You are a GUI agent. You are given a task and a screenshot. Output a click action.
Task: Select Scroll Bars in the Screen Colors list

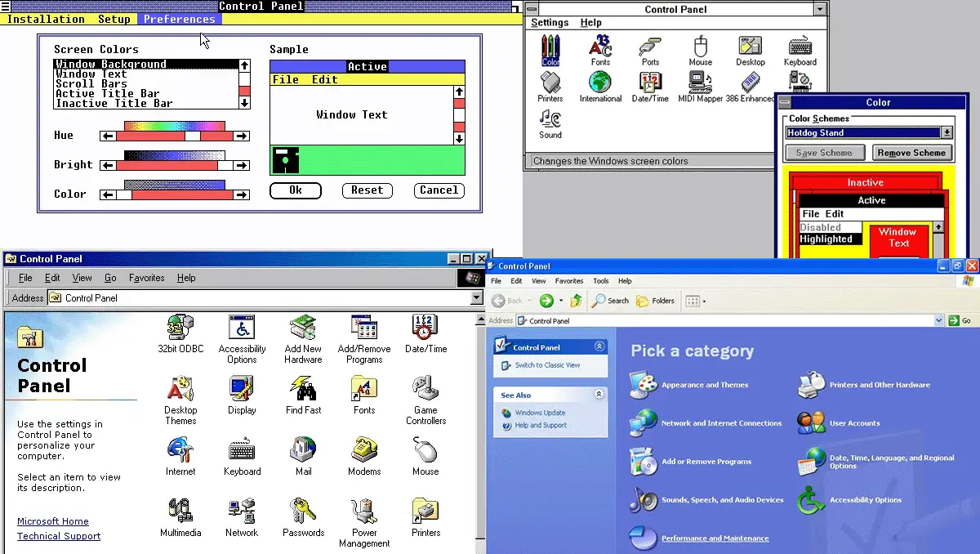(x=91, y=83)
